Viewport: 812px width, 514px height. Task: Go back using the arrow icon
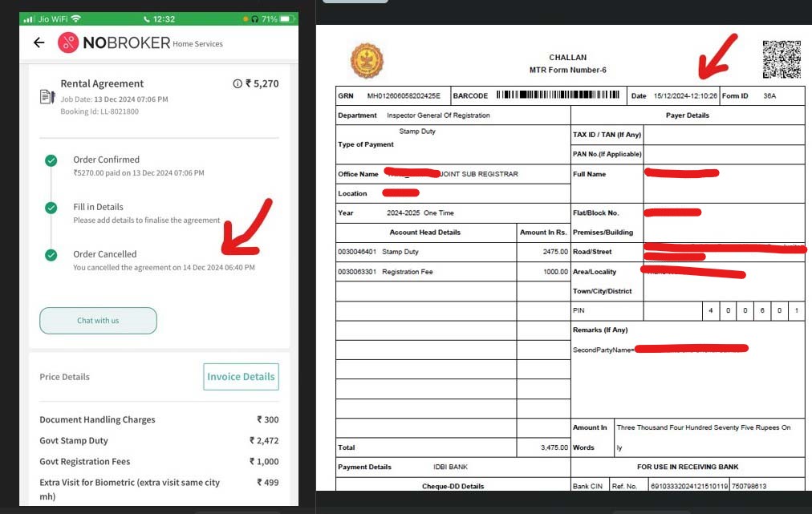39,42
